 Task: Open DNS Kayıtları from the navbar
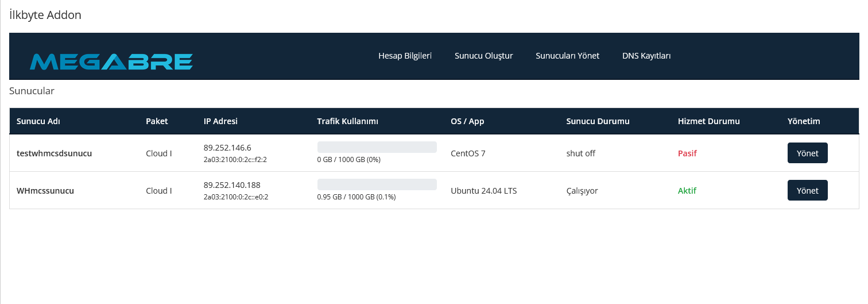(646, 56)
